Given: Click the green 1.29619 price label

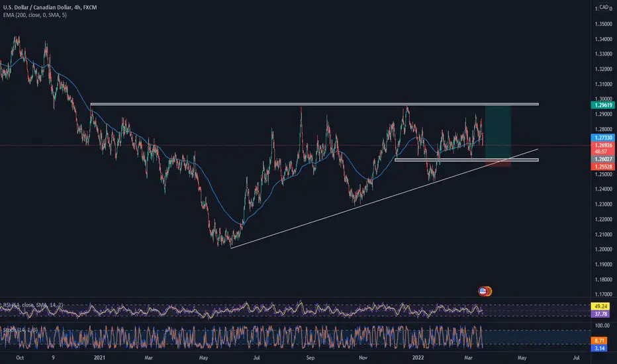Looking at the screenshot, I should coord(603,105).
